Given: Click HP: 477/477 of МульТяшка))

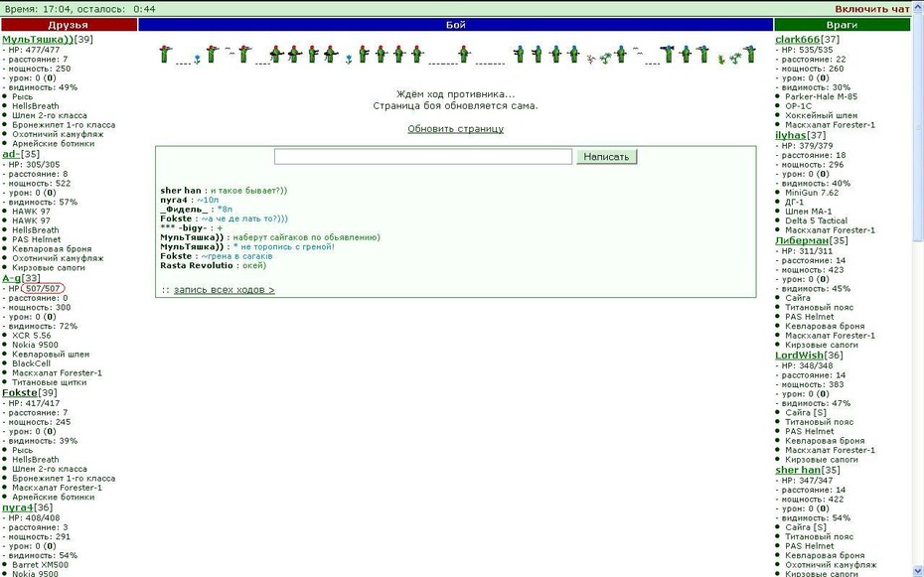Looking at the screenshot, I should 34,50.
